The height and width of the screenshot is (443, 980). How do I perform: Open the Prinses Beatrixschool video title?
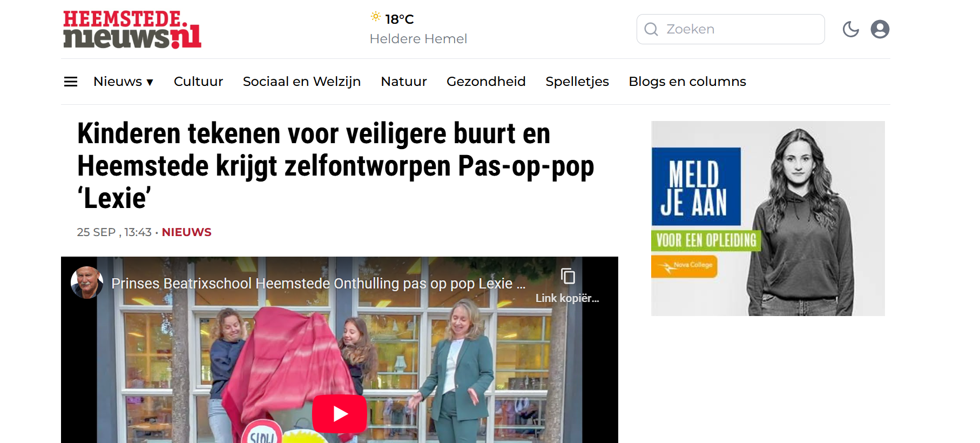[318, 284]
